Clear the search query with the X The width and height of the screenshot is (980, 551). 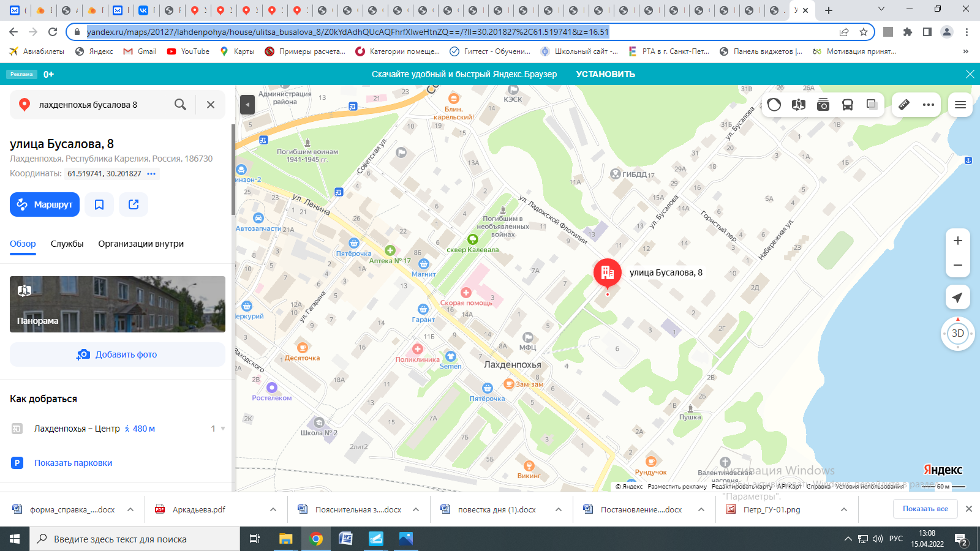click(x=211, y=105)
